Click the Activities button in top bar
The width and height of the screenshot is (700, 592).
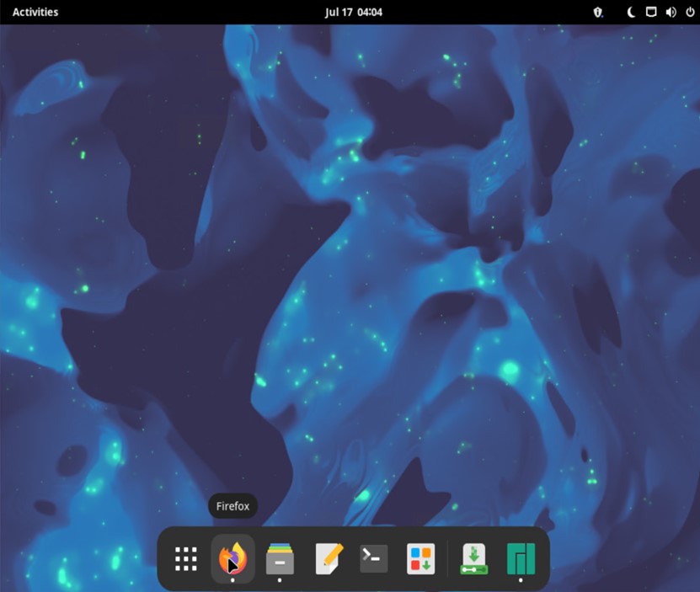[x=35, y=12]
